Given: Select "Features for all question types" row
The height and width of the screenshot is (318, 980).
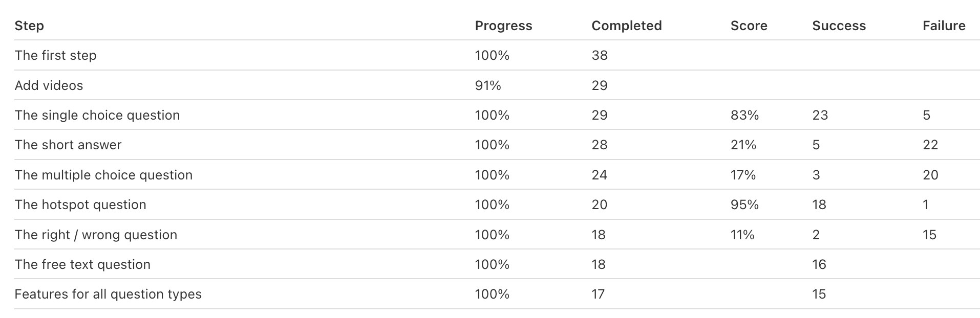Looking at the screenshot, I should click(x=108, y=294).
